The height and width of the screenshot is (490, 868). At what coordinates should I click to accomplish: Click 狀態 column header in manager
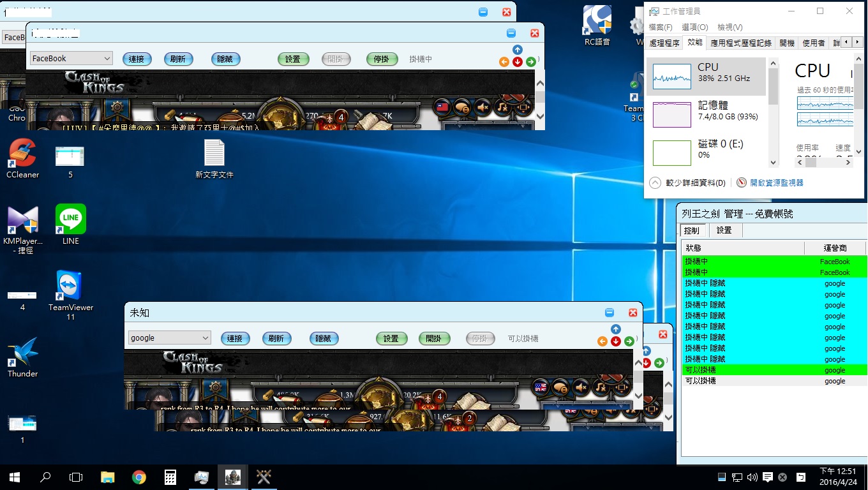coord(743,248)
